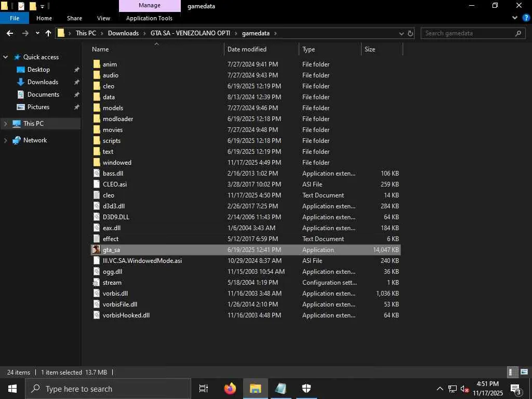This screenshot has width=532, height=399.
Task: Refresh the gamedata folder view
Action: [x=410, y=33]
